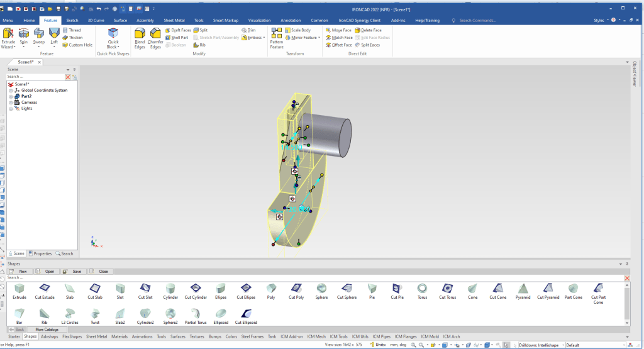Expand the Cameras tree node

tap(11, 102)
